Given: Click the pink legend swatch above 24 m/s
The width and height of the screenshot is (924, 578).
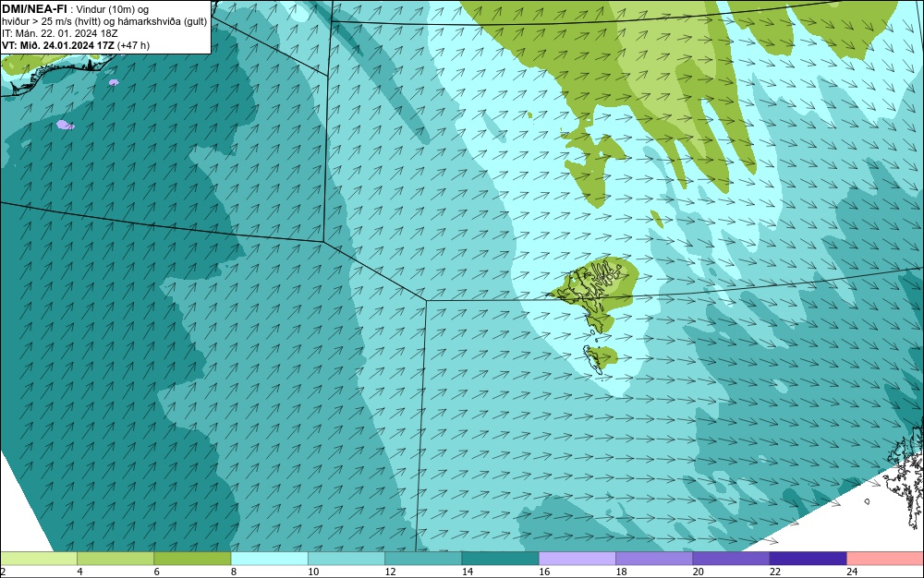Looking at the screenshot, I should tap(885, 559).
